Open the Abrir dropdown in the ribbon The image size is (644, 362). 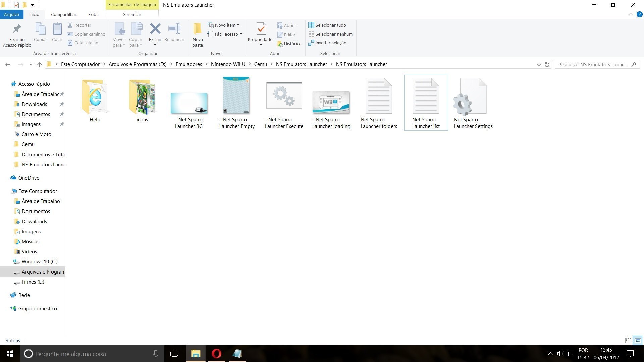tap(288, 25)
